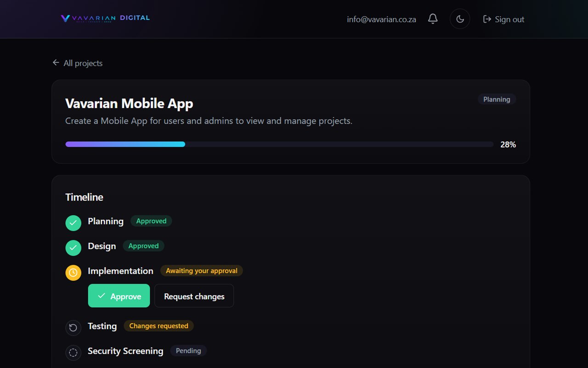The width and height of the screenshot is (588, 368).
Task: Click the Testing changes-requested circular arrow icon
Action: [73, 328]
